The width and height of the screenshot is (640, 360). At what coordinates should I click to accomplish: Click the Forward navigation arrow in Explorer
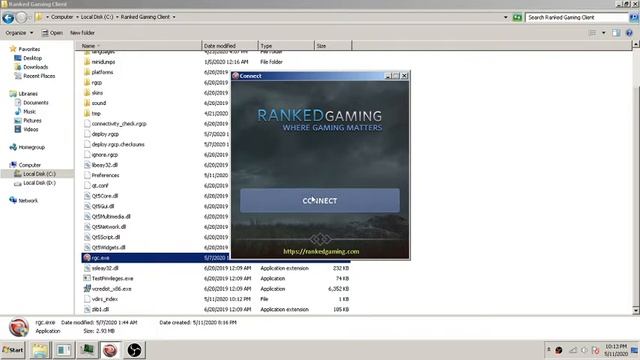point(22,18)
